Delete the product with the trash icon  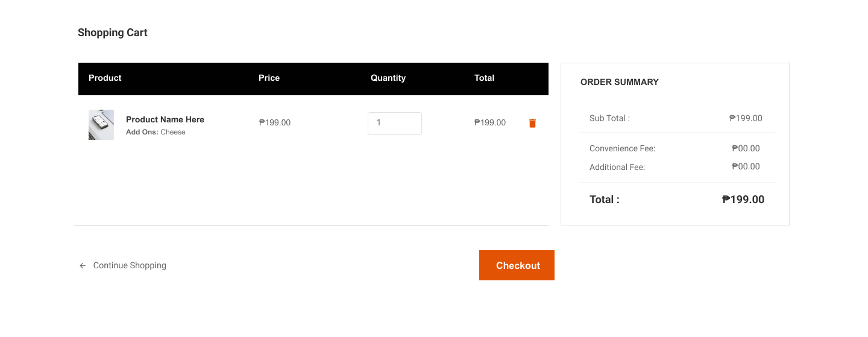532,123
